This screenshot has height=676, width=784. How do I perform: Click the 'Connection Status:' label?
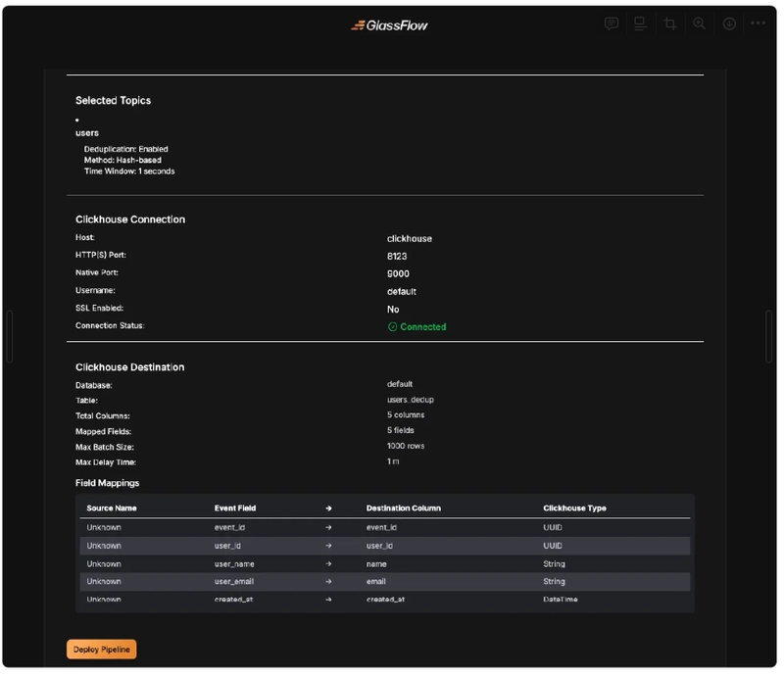110,325
